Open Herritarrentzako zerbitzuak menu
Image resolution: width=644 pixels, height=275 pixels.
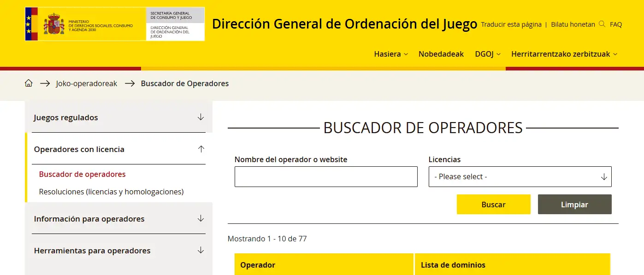click(x=564, y=54)
